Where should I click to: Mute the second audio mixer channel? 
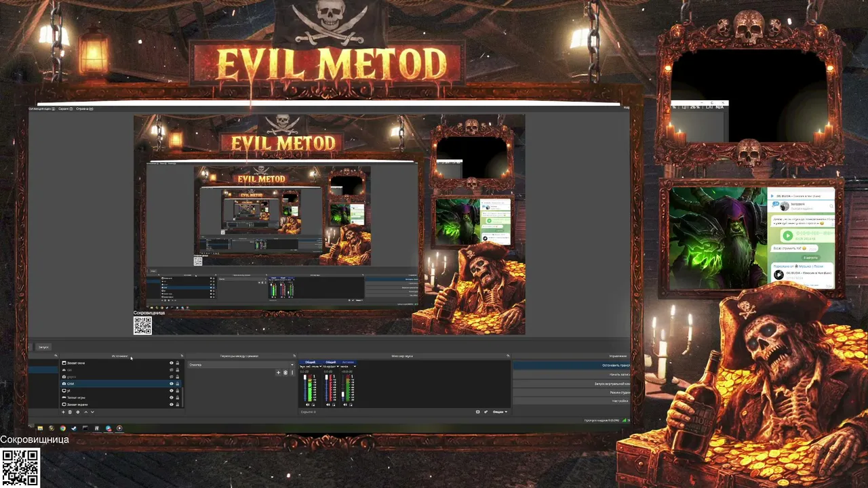328,405
